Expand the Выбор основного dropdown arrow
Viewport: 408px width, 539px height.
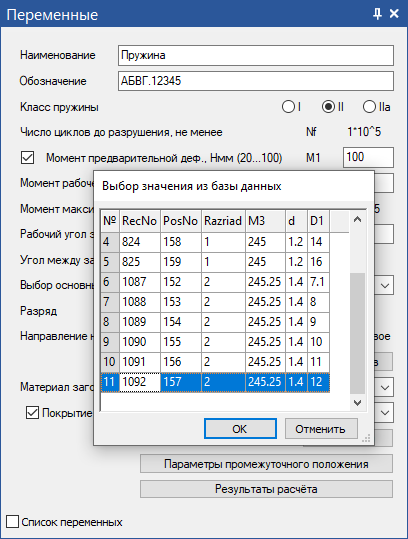385,286
